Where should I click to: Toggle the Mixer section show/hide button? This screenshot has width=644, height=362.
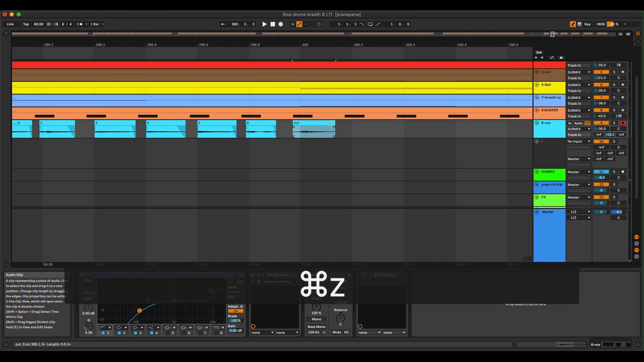636,249
